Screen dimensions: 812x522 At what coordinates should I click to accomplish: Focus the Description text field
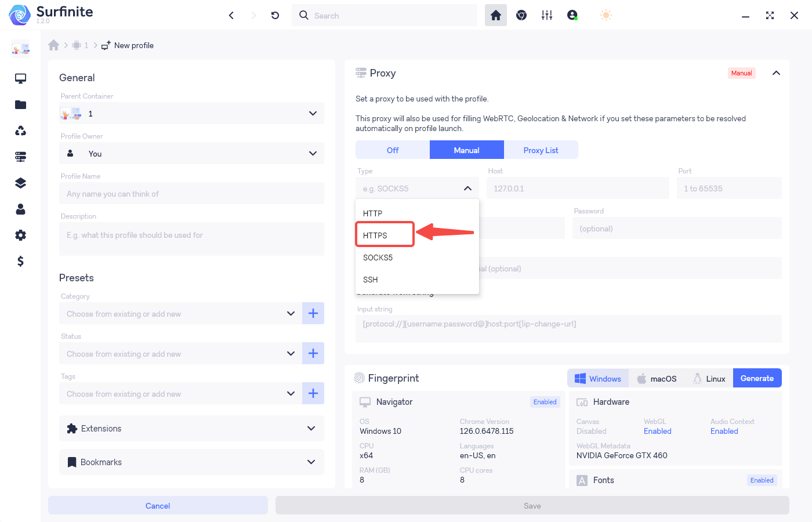click(191, 239)
